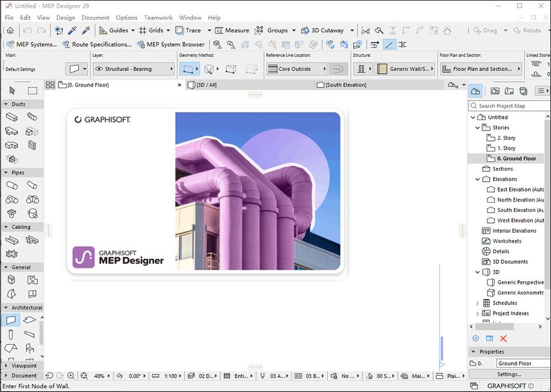Screen dimensions: 551x392
Task: Collapse the Ducts toolbox section
Action: point(6,104)
